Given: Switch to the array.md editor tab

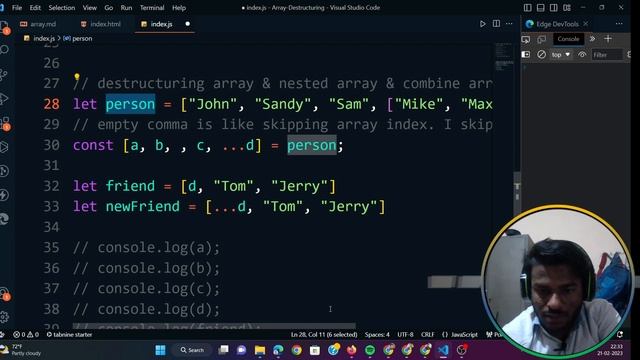Looking at the screenshot, I should (x=38, y=24).
